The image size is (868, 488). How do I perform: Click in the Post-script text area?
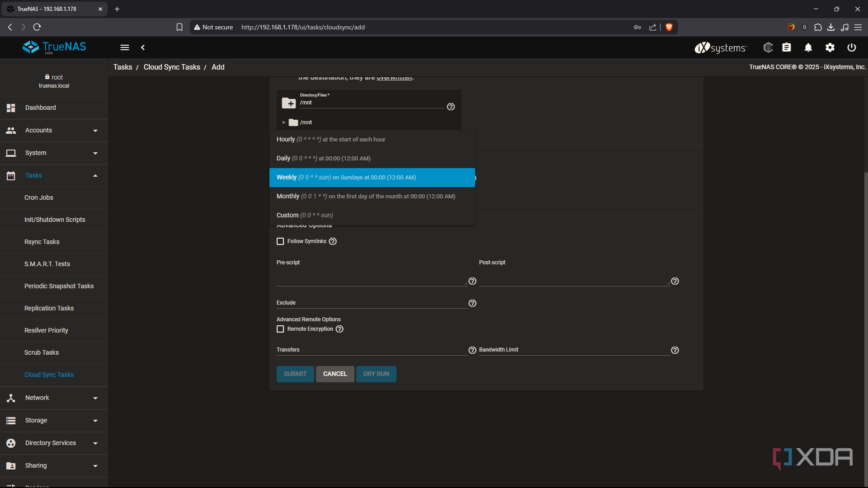pyautogui.click(x=574, y=277)
